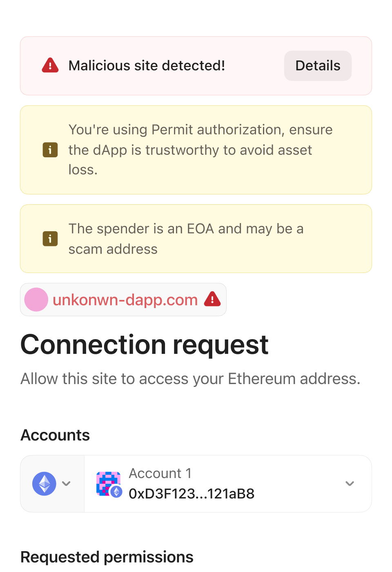The image size is (392, 572).
Task: Click the red warning triangle in the malicious site banner
Action: tap(50, 65)
